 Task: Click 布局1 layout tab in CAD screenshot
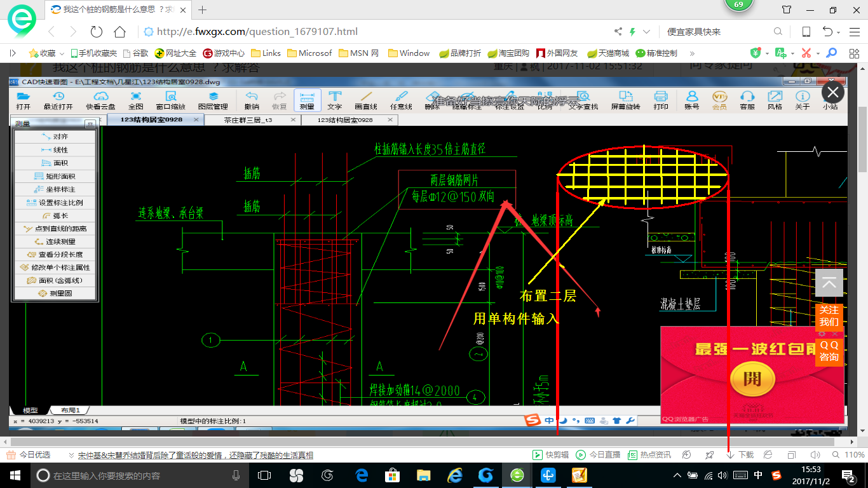click(x=70, y=410)
